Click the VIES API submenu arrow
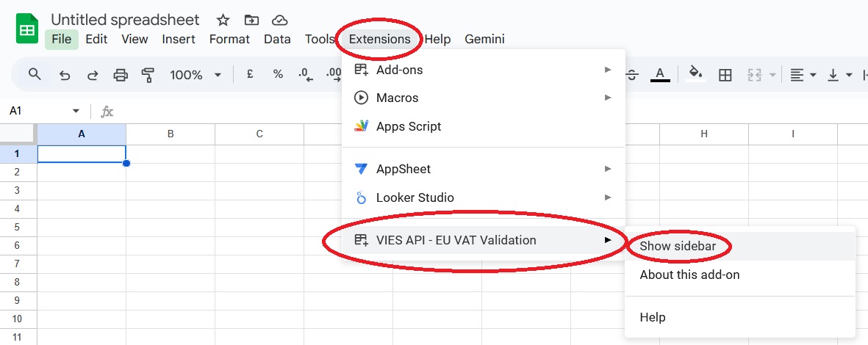868x345 pixels. (608, 240)
